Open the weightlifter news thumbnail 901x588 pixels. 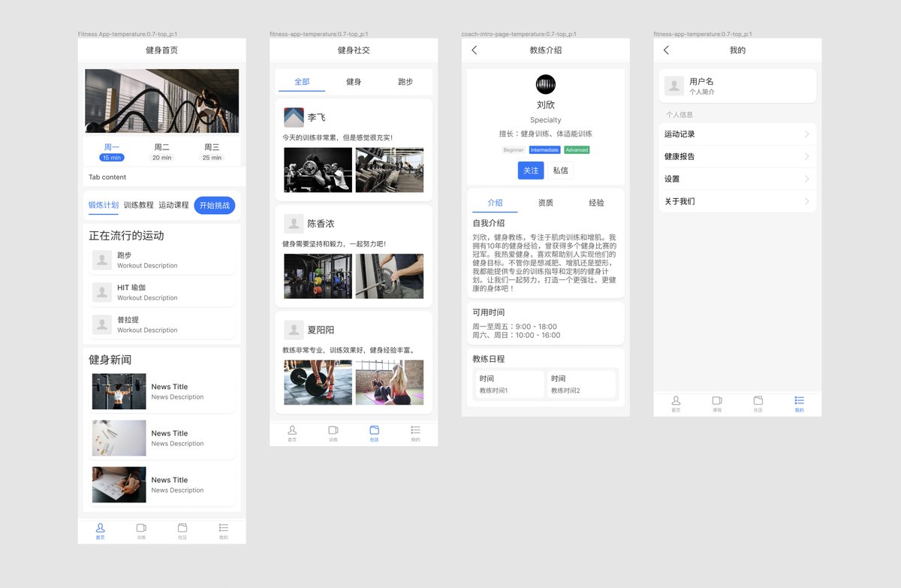click(119, 392)
